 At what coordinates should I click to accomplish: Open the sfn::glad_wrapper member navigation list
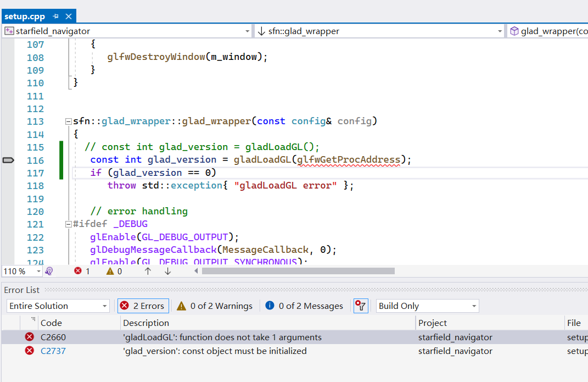click(x=379, y=31)
